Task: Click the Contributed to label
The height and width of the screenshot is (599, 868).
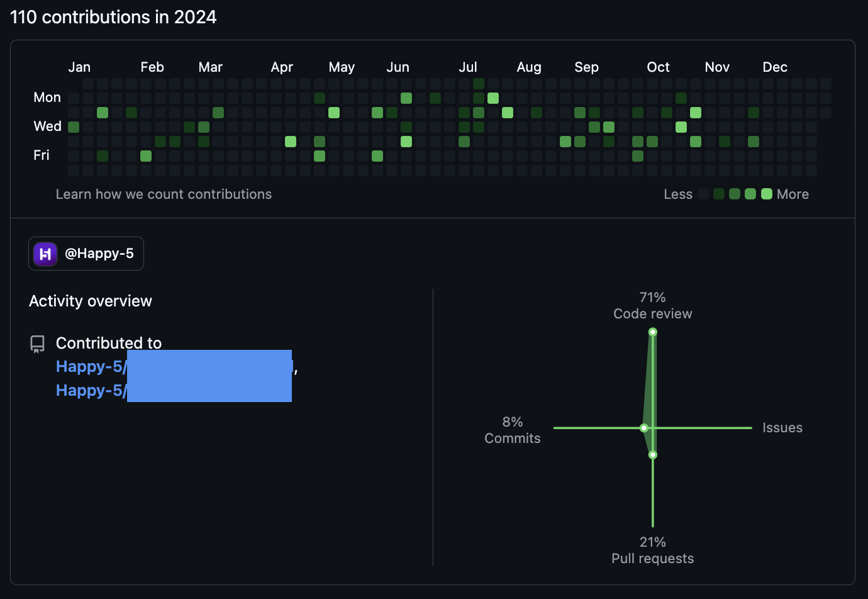Action: [x=109, y=343]
